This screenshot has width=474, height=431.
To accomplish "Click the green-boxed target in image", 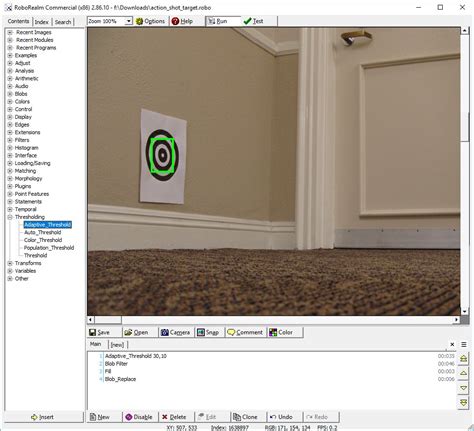I will [x=162, y=155].
